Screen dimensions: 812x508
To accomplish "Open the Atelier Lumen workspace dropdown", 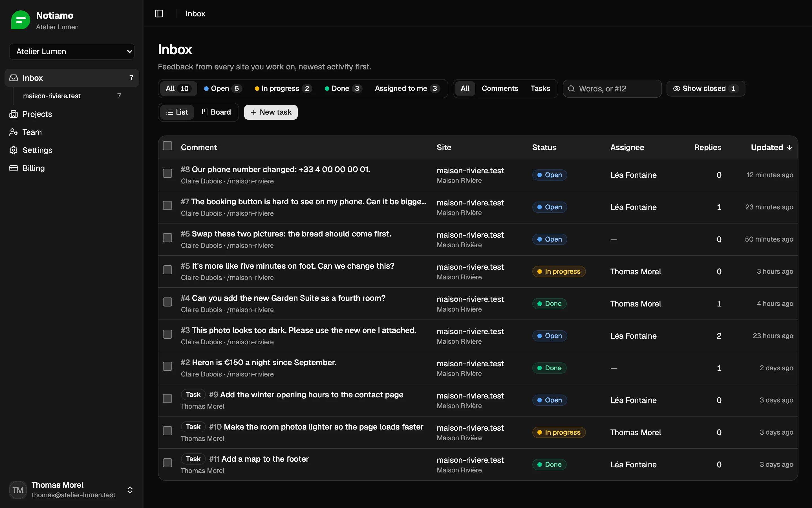I will 72,51.
